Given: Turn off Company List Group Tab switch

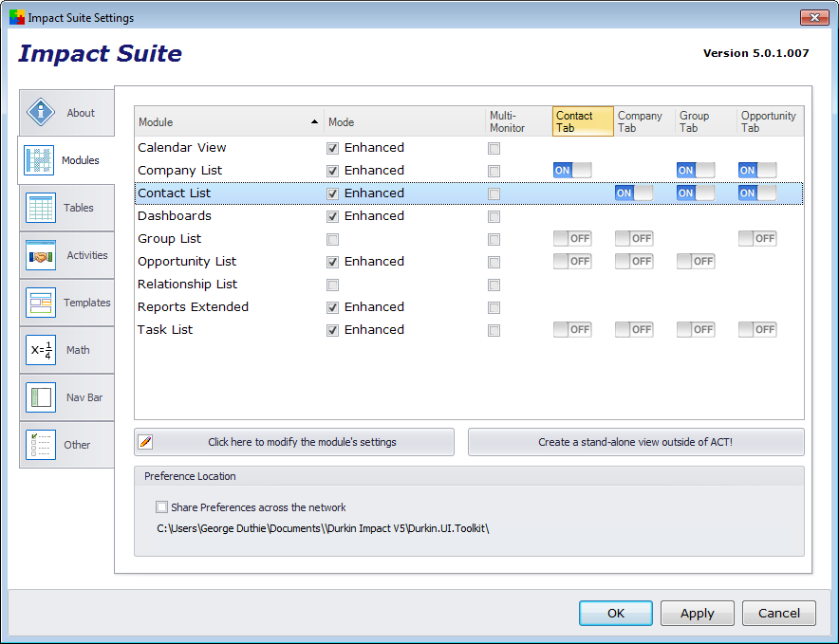Looking at the screenshot, I should [x=696, y=170].
